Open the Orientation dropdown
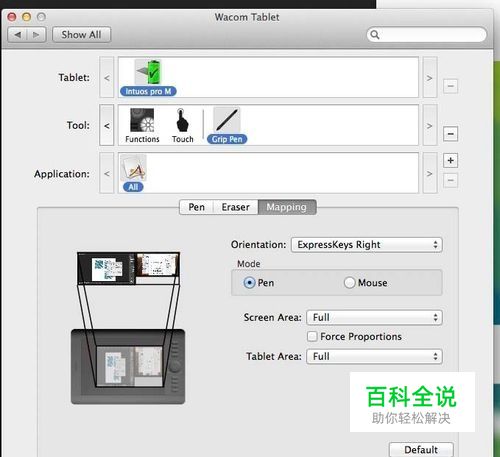 click(367, 245)
